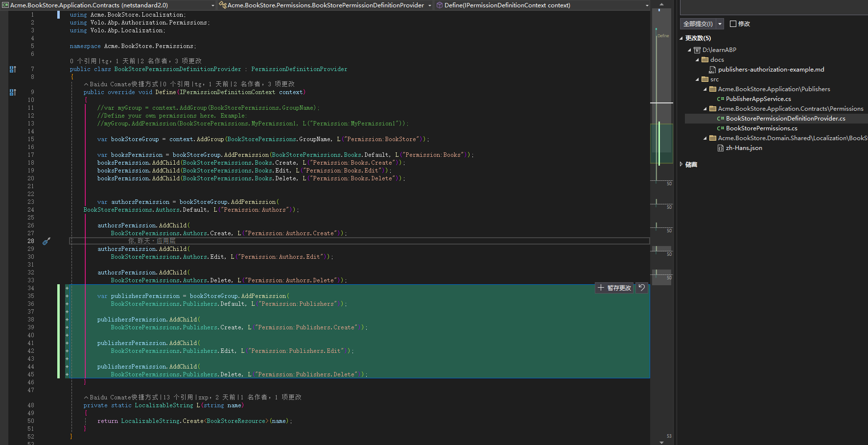Open 'zxp, 2 天前' CodeLens above line 48

point(216,397)
